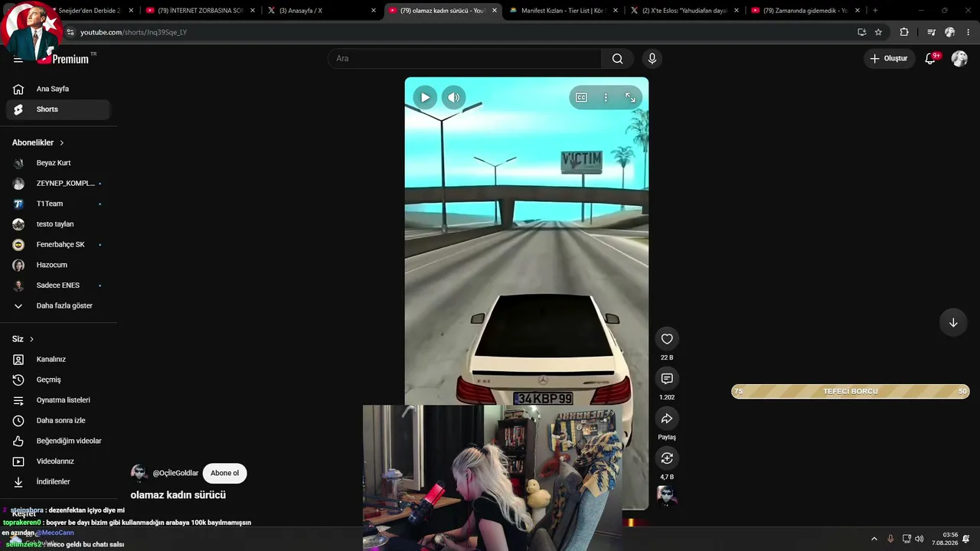Bookmark this page with star icon
Screen dimensions: 980x551
pyautogui.click(x=878, y=32)
